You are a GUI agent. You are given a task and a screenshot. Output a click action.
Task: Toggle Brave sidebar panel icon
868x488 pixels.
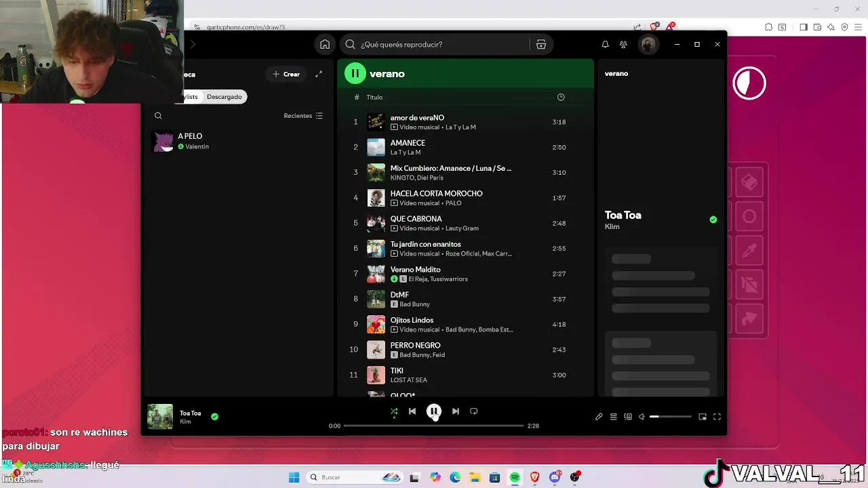(x=804, y=27)
